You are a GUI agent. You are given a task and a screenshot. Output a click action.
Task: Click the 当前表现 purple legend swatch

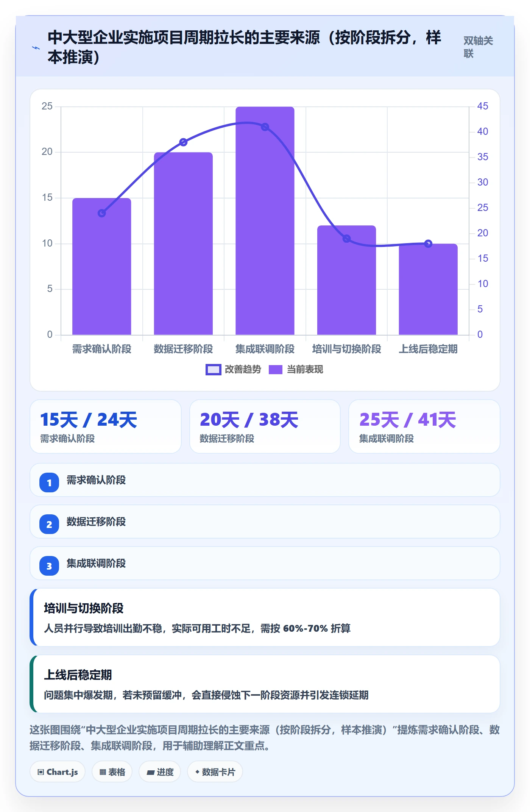[x=276, y=370]
